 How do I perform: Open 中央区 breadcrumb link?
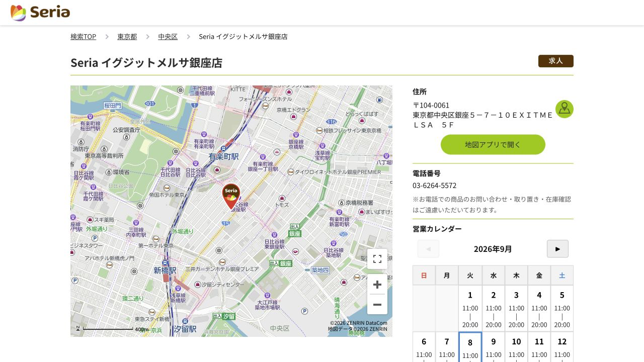point(168,37)
